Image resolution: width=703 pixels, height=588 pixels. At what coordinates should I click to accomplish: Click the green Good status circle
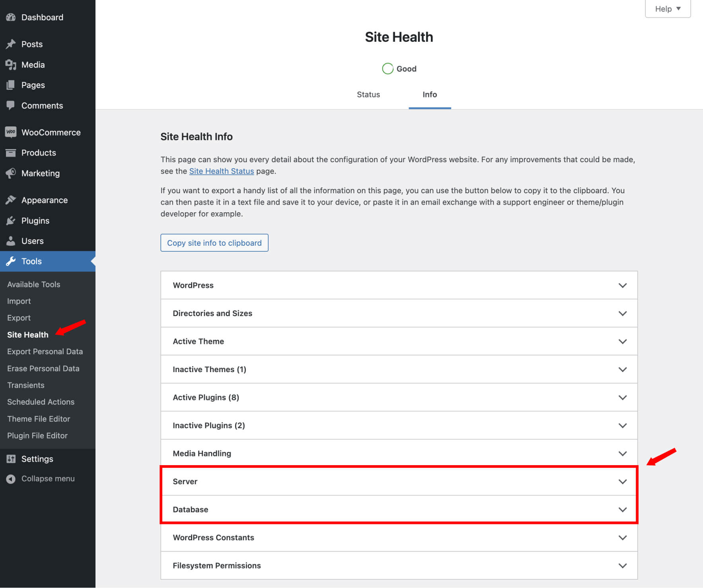coord(388,69)
